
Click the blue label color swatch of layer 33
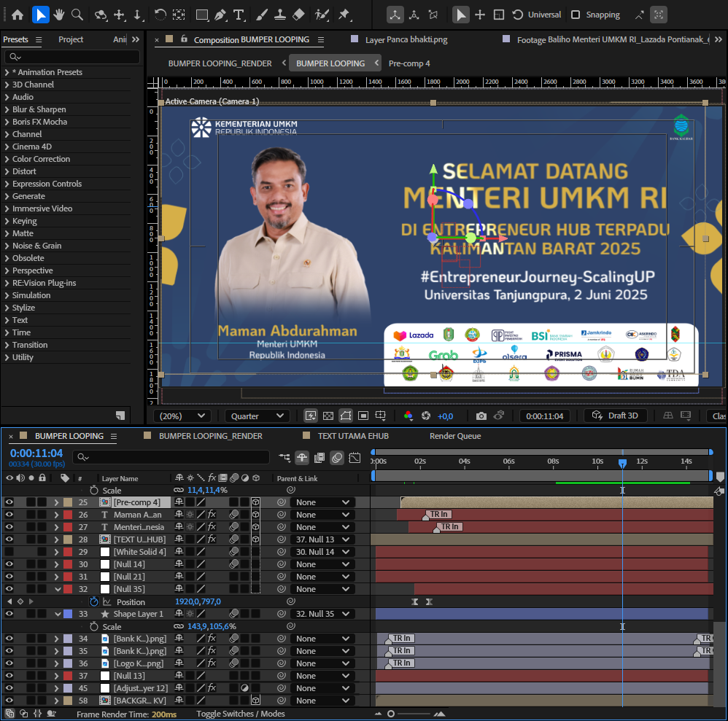tap(68, 613)
